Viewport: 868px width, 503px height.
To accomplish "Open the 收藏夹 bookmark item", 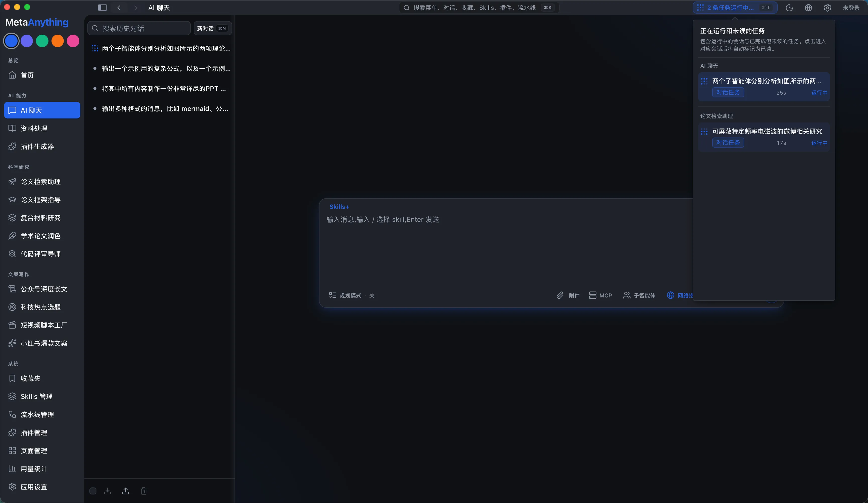I will pos(42,378).
